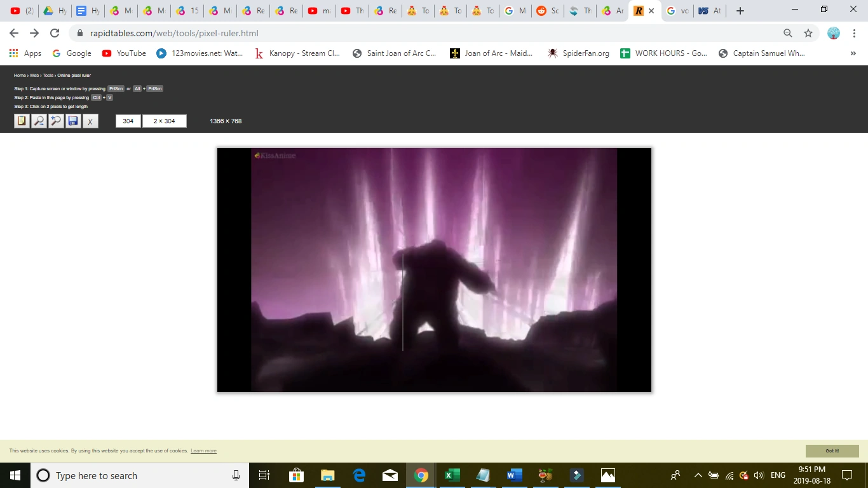
Task: Go back to the previous page
Action: 14,33
